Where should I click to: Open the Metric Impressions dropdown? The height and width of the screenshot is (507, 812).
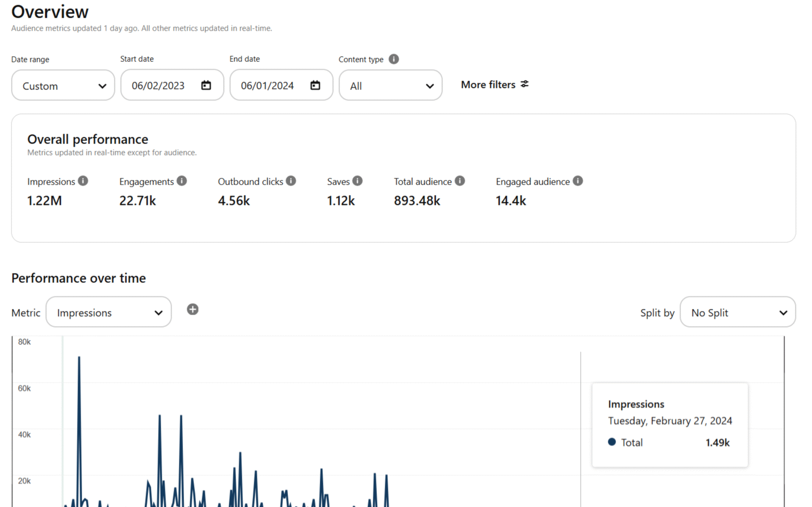click(109, 313)
